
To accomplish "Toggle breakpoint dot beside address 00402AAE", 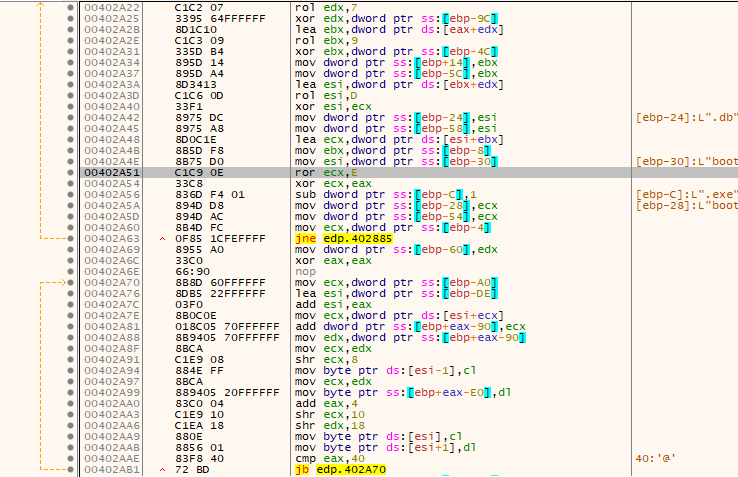I will click(71, 459).
